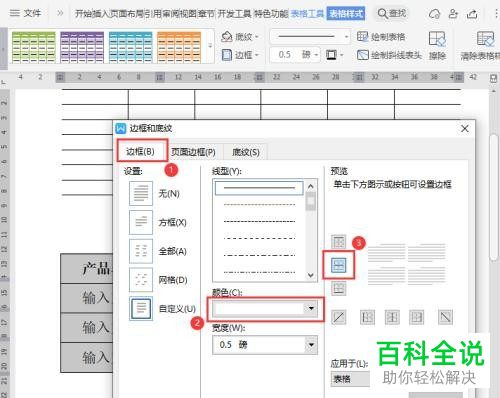Click the border preview diagram
Image resolution: width=500 pixels, height=398 pixels.
coord(407,264)
